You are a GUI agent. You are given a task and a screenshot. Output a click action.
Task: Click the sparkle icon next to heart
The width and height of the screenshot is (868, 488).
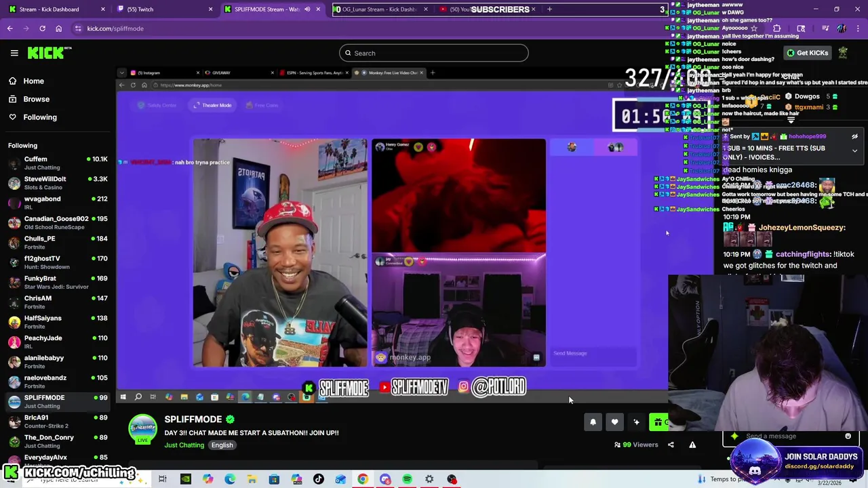pyautogui.click(x=636, y=422)
